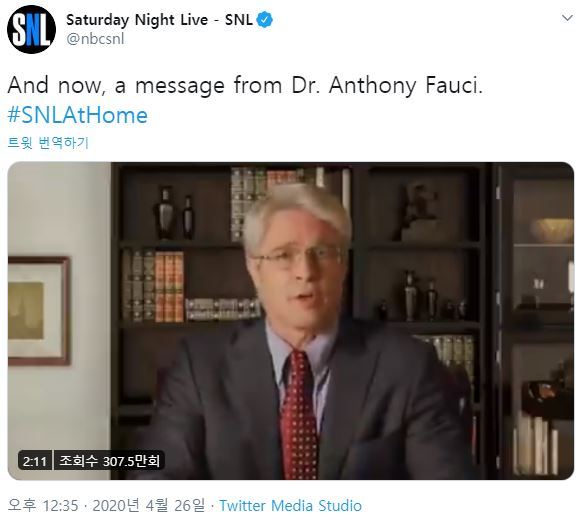Click the dark bottles on the top shelf
The height and width of the screenshot is (520, 588).
[x=174, y=213]
